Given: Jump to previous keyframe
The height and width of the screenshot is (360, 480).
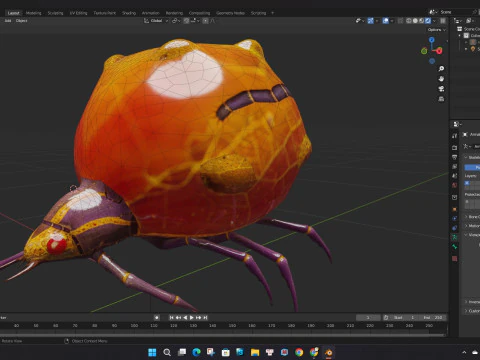Looking at the screenshot, I should point(178,318).
